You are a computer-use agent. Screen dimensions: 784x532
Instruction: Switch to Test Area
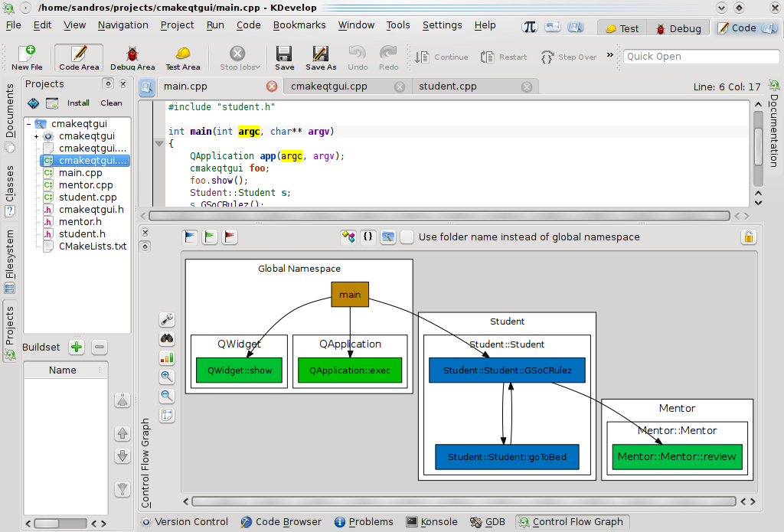(x=183, y=57)
